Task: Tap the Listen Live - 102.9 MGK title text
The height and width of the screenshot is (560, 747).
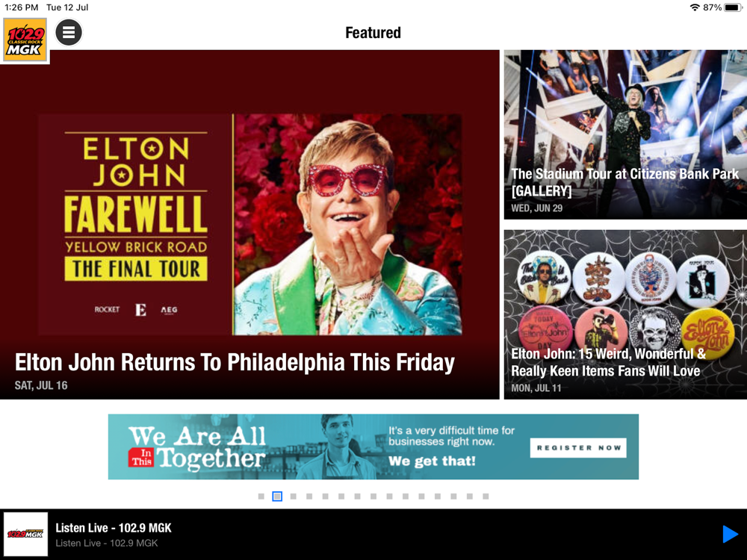Action: tap(114, 528)
